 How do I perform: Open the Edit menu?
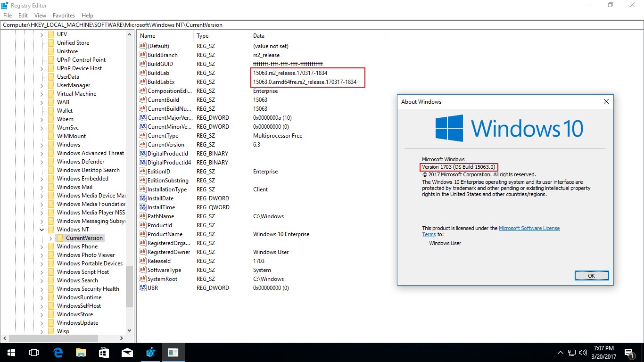point(23,16)
